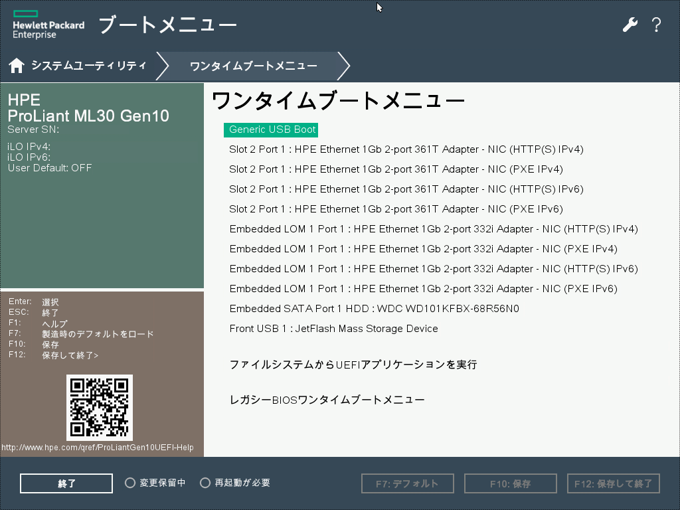Click the F7 製造時のデフォルトをロード hint
680x510 pixels.
81,334
